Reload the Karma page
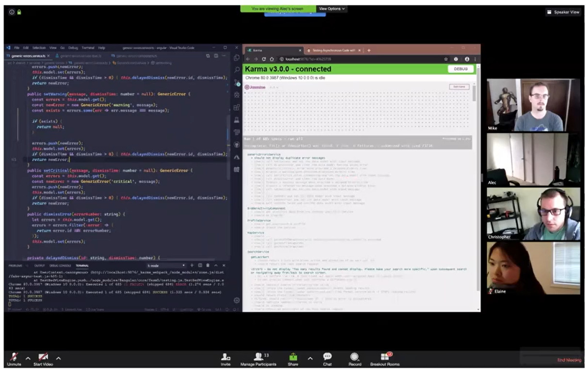This screenshot has width=588, height=370. (264, 59)
